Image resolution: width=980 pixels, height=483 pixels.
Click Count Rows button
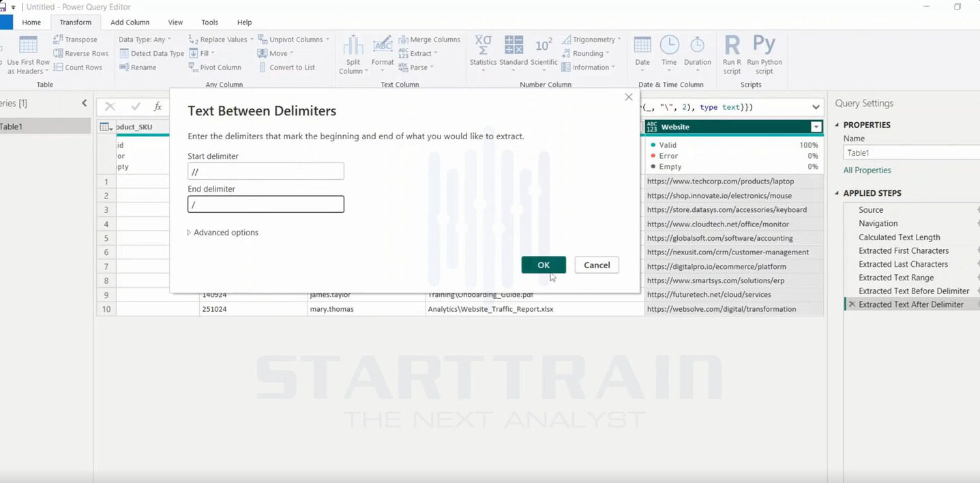click(x=78, y=68)
